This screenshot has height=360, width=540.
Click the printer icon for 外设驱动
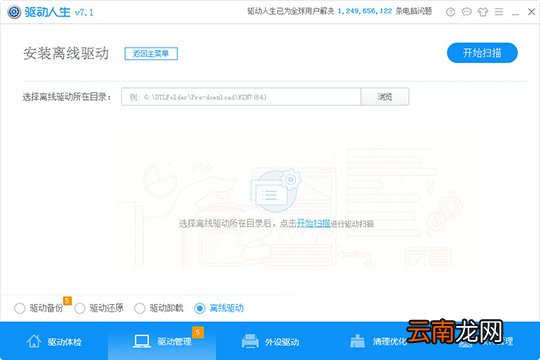click(250, 341)
